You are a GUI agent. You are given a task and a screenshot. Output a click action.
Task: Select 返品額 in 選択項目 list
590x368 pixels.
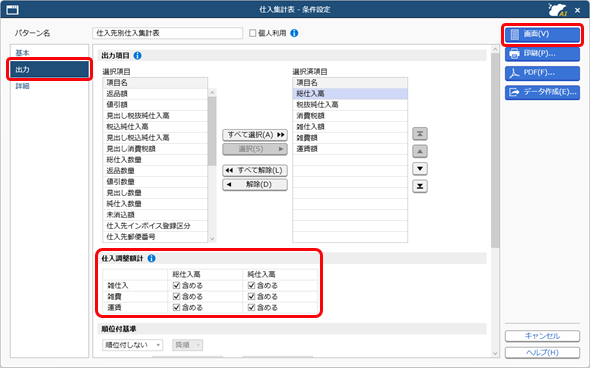[155, 94]
